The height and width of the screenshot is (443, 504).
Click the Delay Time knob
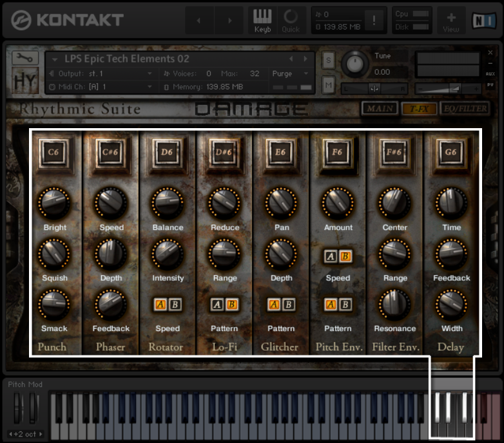[451, 203]
